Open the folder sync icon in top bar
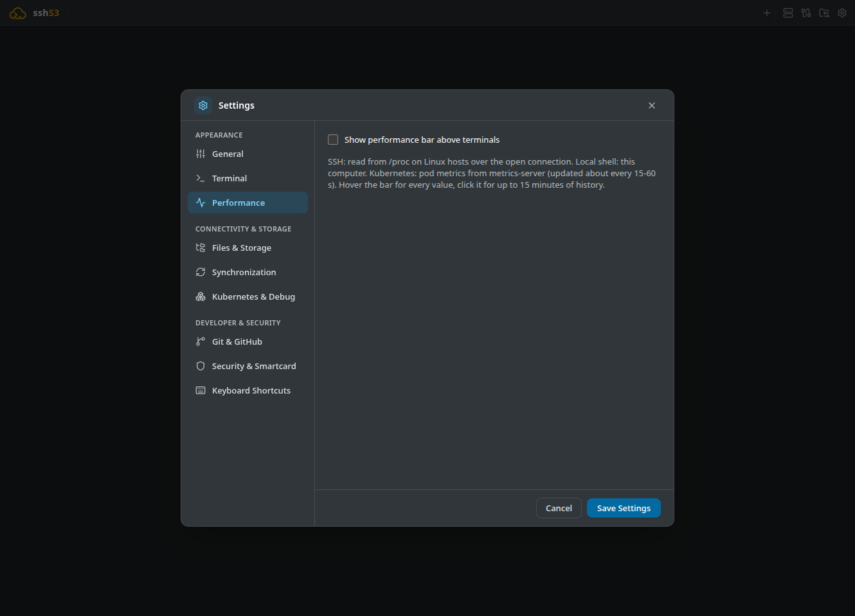This screenshot has width=855, height=616. (x=824, y=13)
